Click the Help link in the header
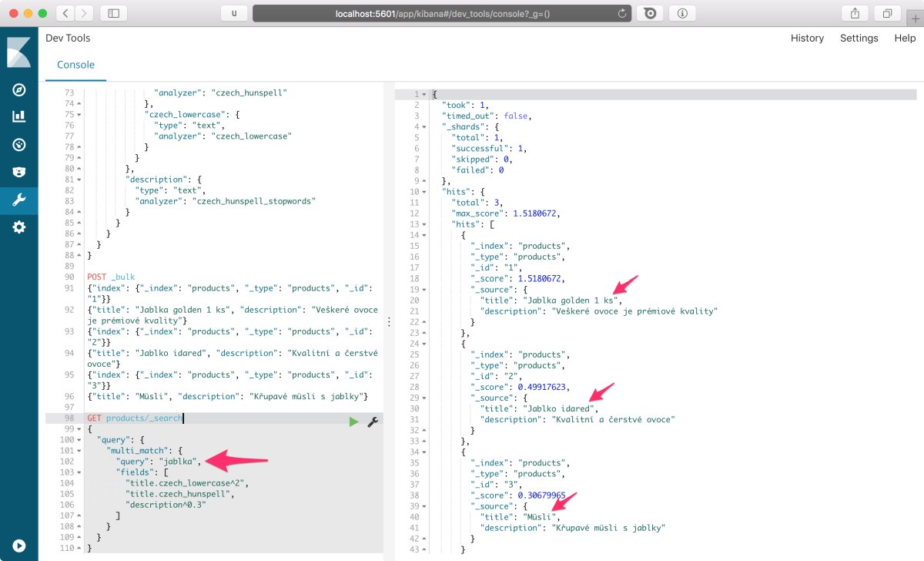This screenshot has height=561, width=924. (905, 38)
